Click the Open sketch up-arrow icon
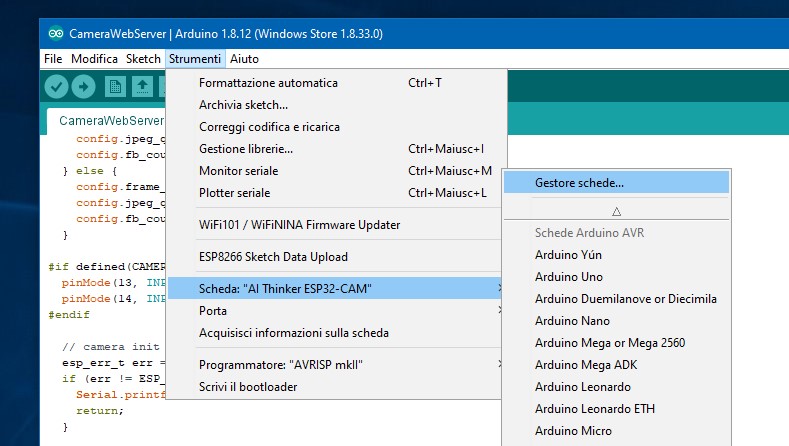Image resolution: width=789 pixels, height=446 pixels. [x=142, y=87]
